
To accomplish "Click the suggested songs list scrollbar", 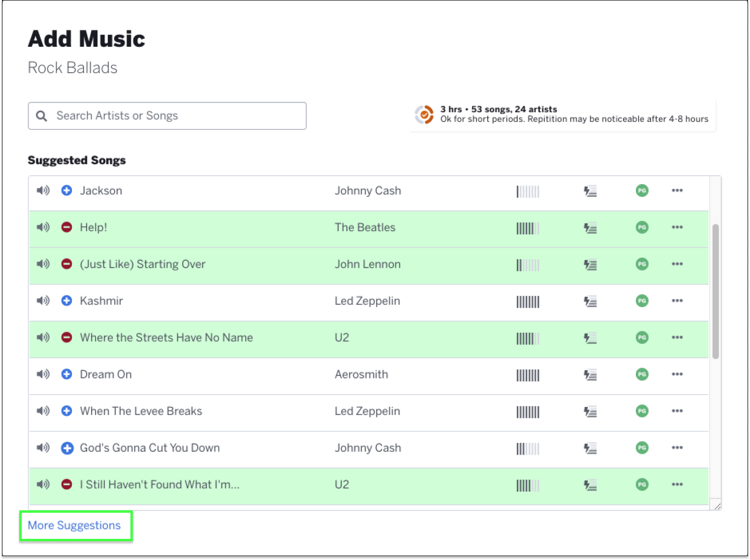I will (x=716, y=291).
